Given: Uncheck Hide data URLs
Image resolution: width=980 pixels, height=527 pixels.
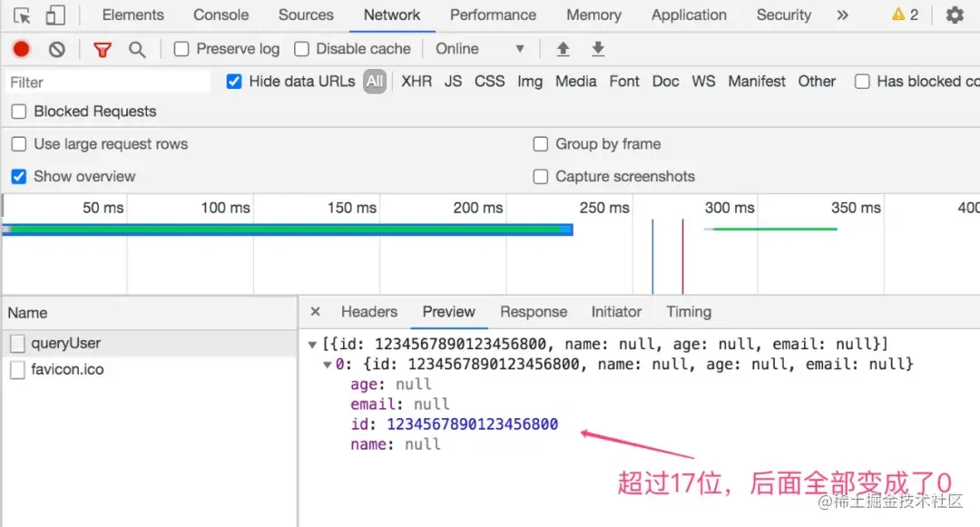Looking at the screenshot, I should click(x=234, y=81).
